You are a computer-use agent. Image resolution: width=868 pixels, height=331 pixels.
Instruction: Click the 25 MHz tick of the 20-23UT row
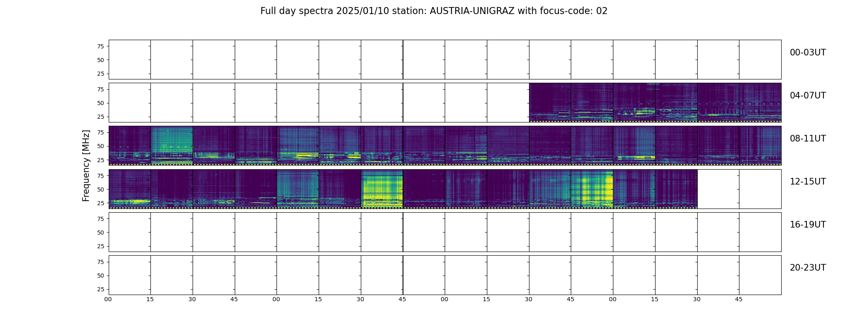tap(100, 289)
